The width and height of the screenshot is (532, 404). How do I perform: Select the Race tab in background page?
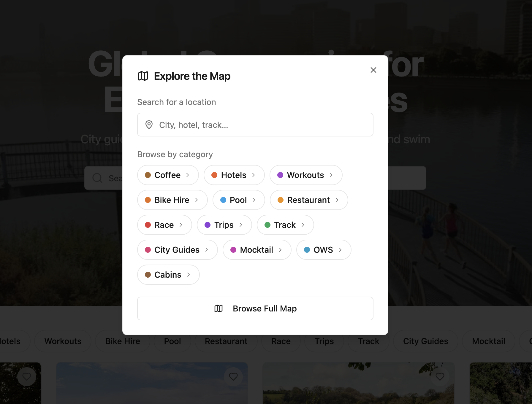[x=281, y=341]
